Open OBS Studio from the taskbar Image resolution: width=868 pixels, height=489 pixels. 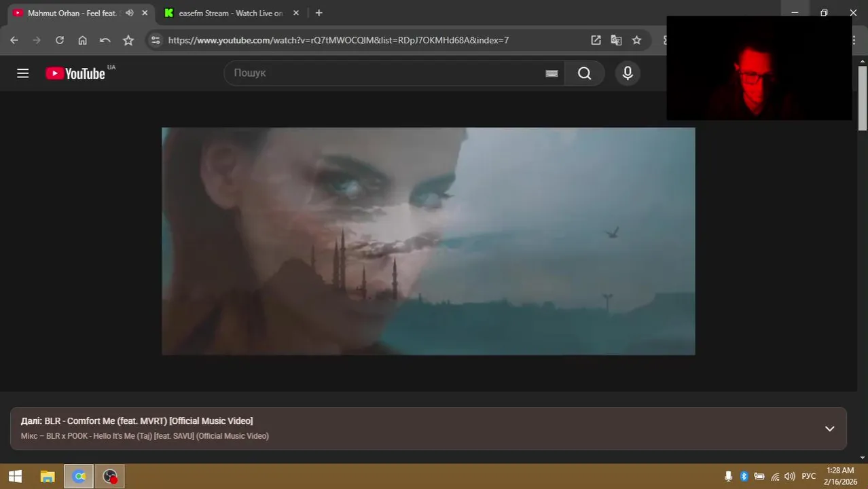[x=110, y=477]
